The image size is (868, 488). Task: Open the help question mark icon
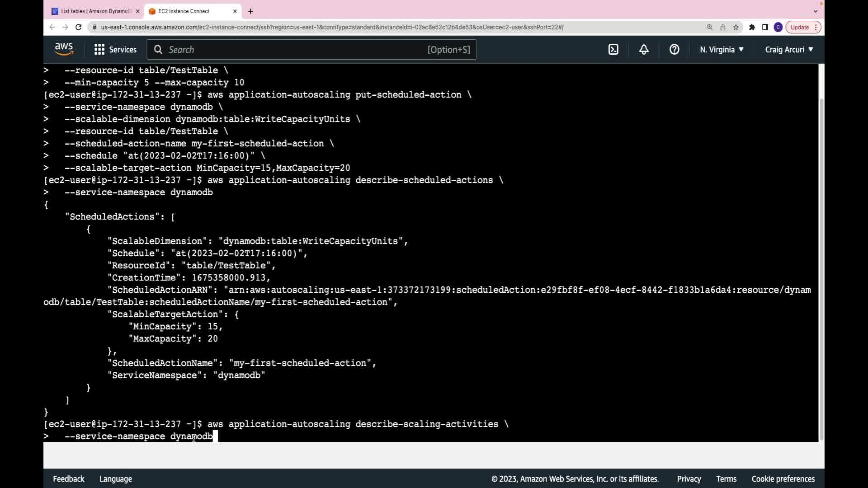(674, 50)
